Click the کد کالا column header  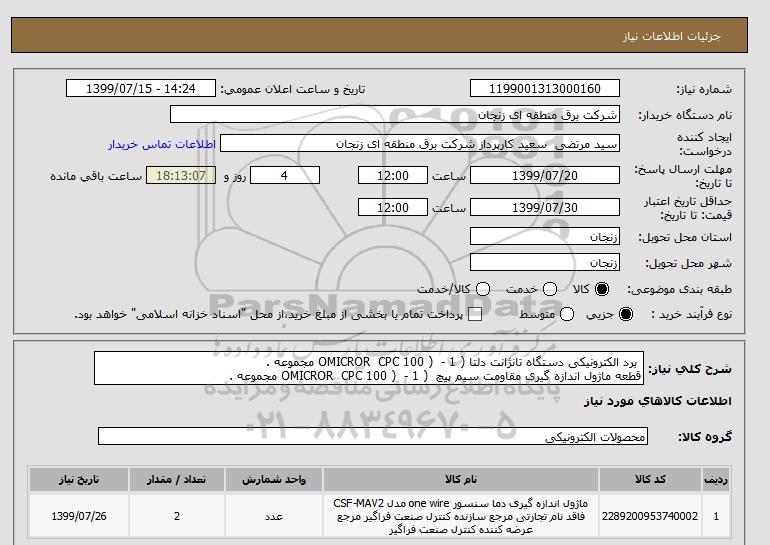pyautogui.click(x=650, y=479)
